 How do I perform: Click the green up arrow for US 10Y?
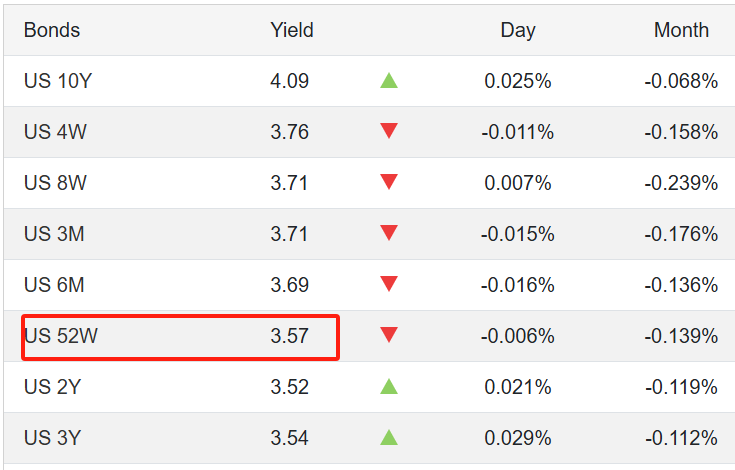pos(389,81)
